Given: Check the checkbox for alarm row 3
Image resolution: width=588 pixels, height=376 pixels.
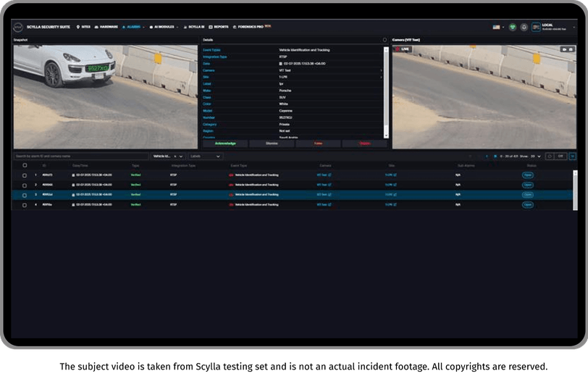Looking at the screenshot, I should (x=25, y=195).
